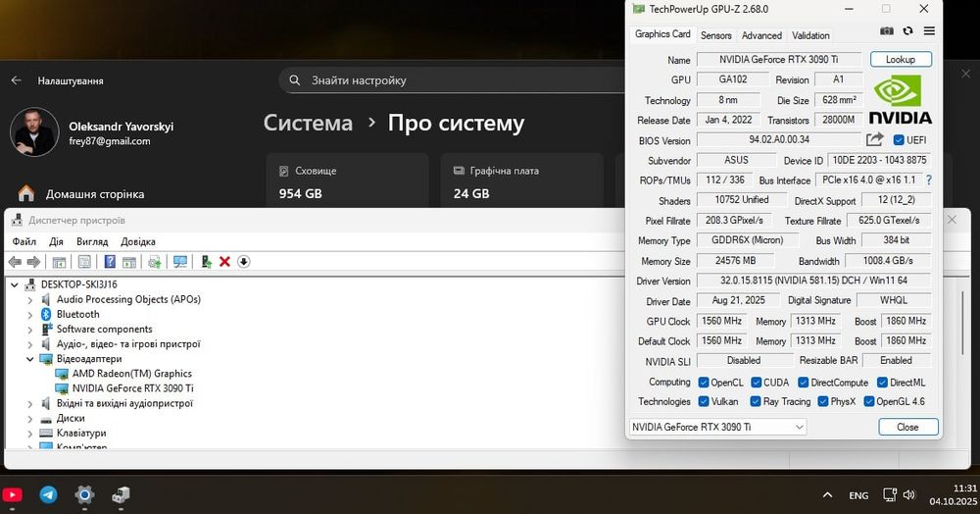Toggle the OpenCL checkbox
This screenshot has height=514, width=980.
point(703,382)
